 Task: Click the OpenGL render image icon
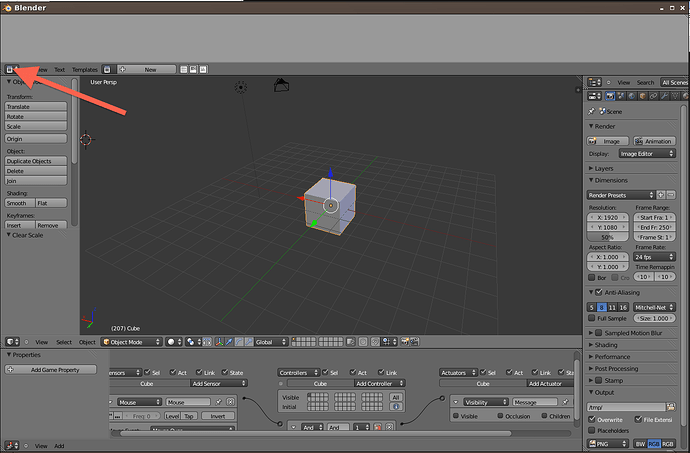(405, 342)
